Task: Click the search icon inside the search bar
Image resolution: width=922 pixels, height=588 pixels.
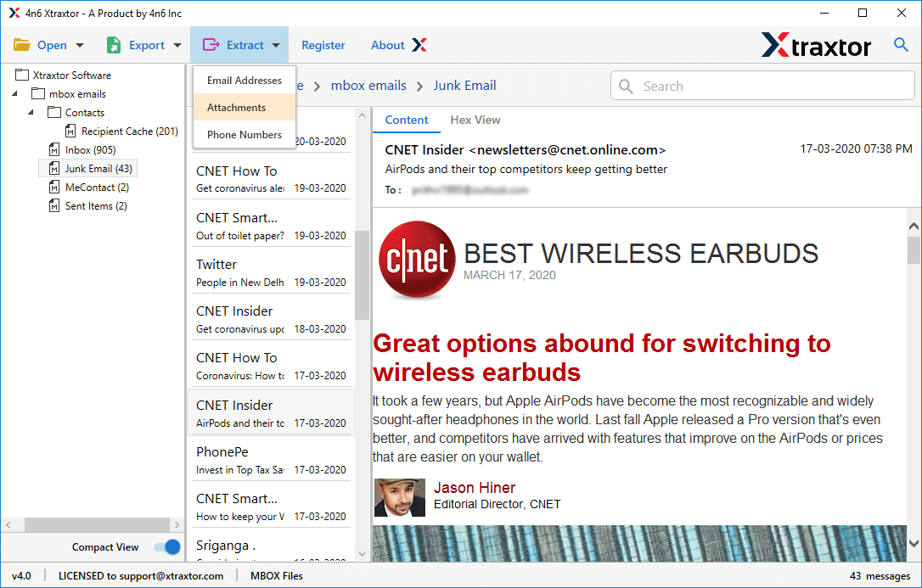Action: tap(626, 86)
